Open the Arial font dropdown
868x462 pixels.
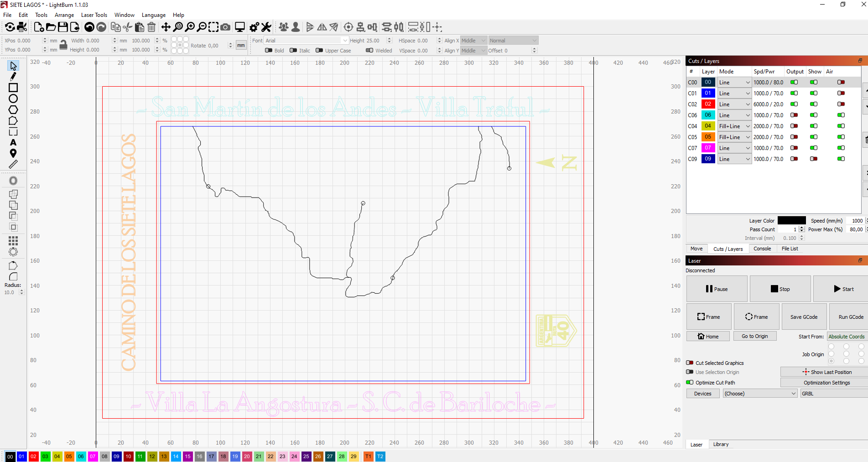point(306,40)
